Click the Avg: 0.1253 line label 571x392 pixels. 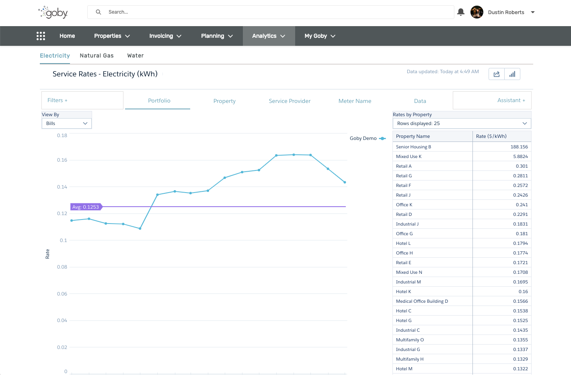tap(86, 207)
